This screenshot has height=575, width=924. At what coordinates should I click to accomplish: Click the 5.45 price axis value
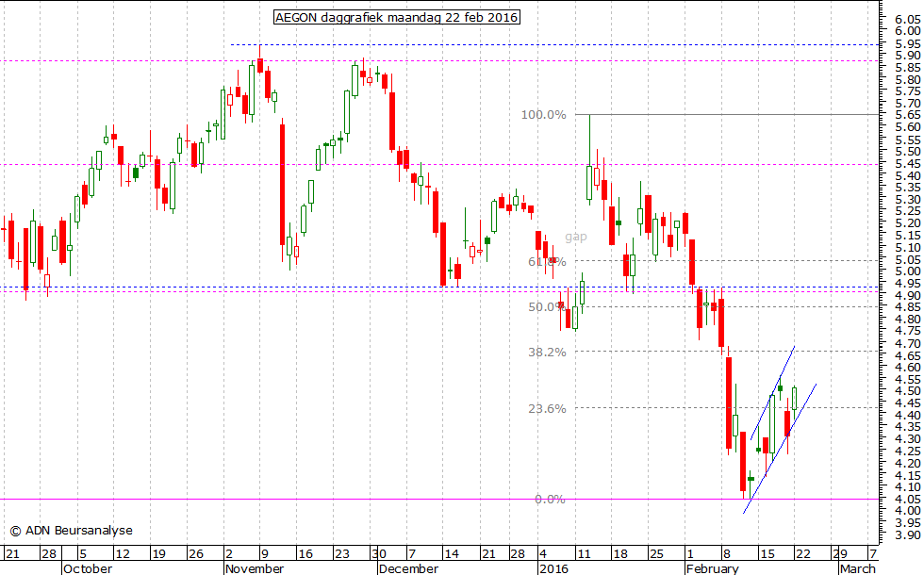click(x=907, y=163)
